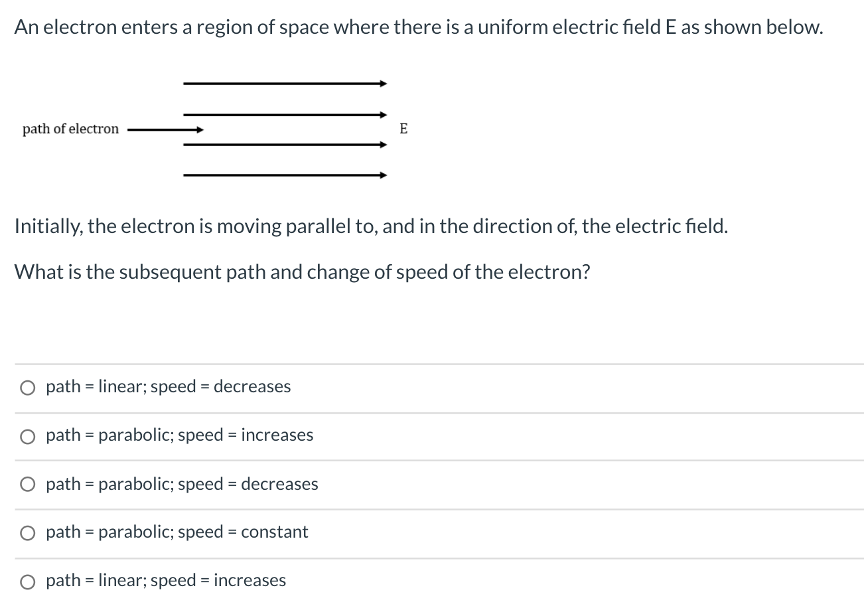Image resolution: width=864 pixels, height=616 pixels.
Task: Click the third electric field arrow
Action: tap(285, 144)
